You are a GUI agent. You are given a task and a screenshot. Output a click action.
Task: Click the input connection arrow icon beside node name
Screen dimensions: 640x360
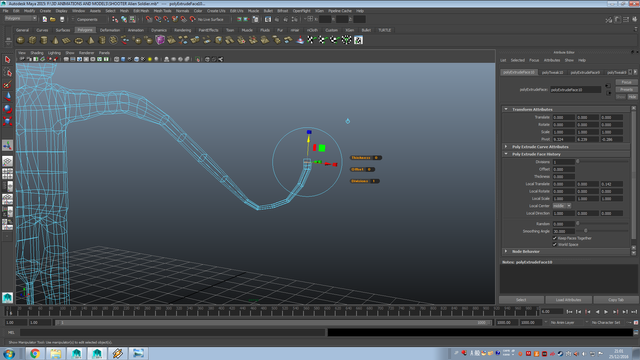tap(608, 86)
